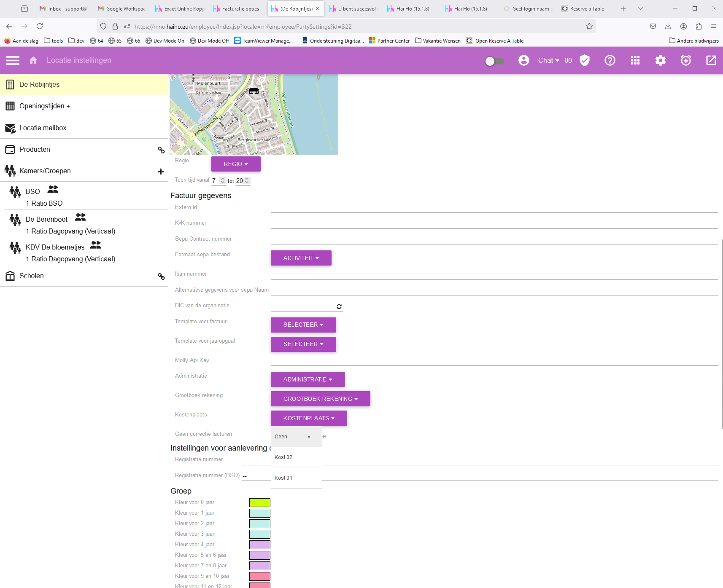Open the apps grid icon

click(635, 60)
